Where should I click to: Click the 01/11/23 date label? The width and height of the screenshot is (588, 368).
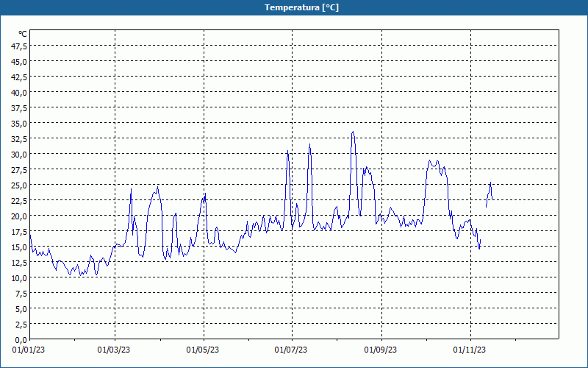point(470,350)
